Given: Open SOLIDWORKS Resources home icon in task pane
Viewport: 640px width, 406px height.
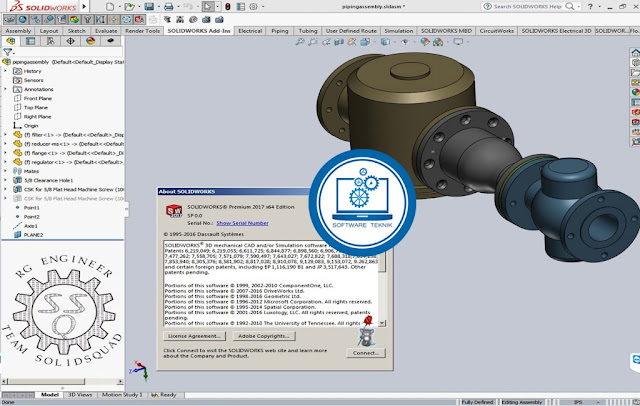Looking at the screenshot, I should point(636,53).
